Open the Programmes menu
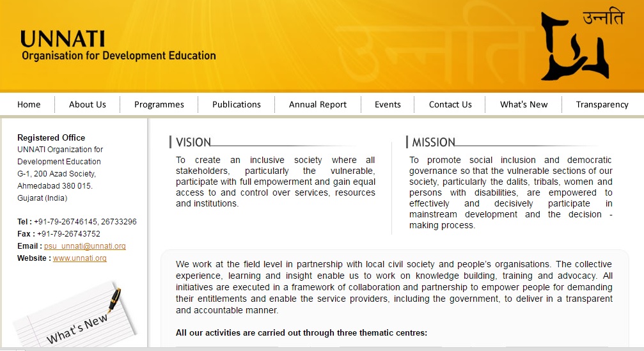The height and width of the screenshot is (351, 644). click(x=159, y=104)
